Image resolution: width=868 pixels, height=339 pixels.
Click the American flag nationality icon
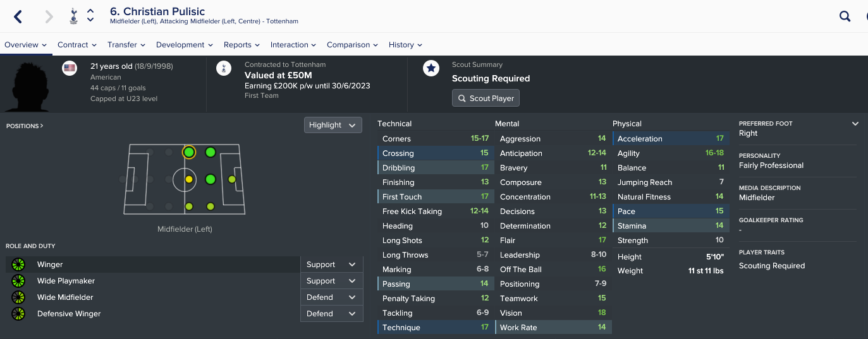click(x=70, y=68)
